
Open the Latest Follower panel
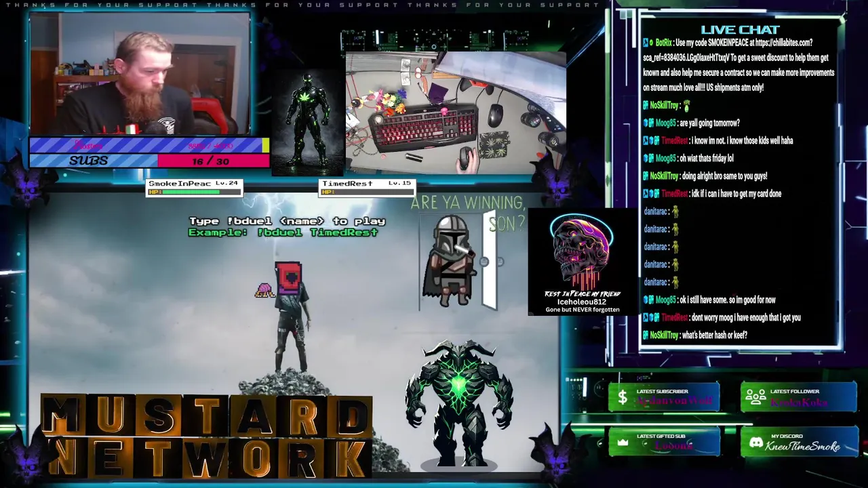(799, 397)
